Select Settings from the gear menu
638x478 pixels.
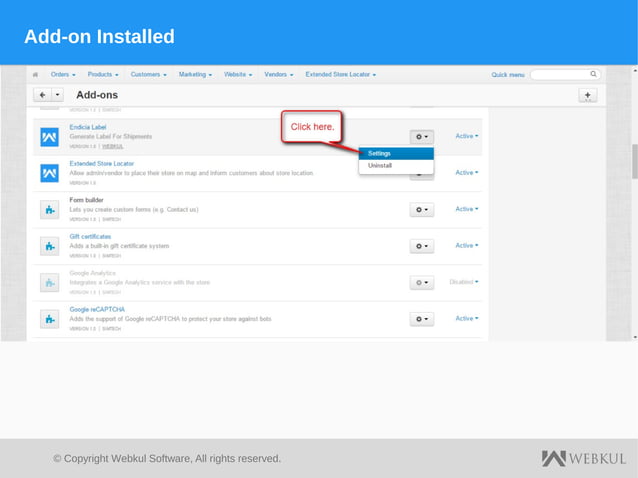[396, 153]
